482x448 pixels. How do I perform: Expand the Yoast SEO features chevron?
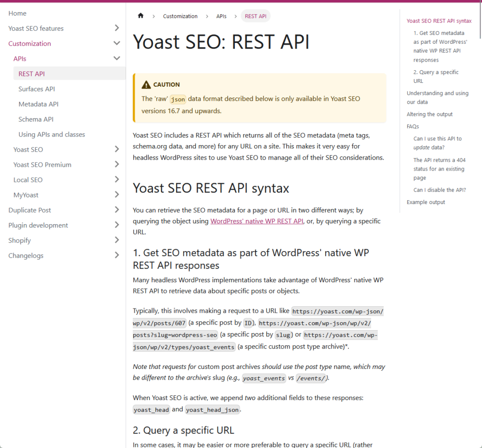click(x=117, y=28)
